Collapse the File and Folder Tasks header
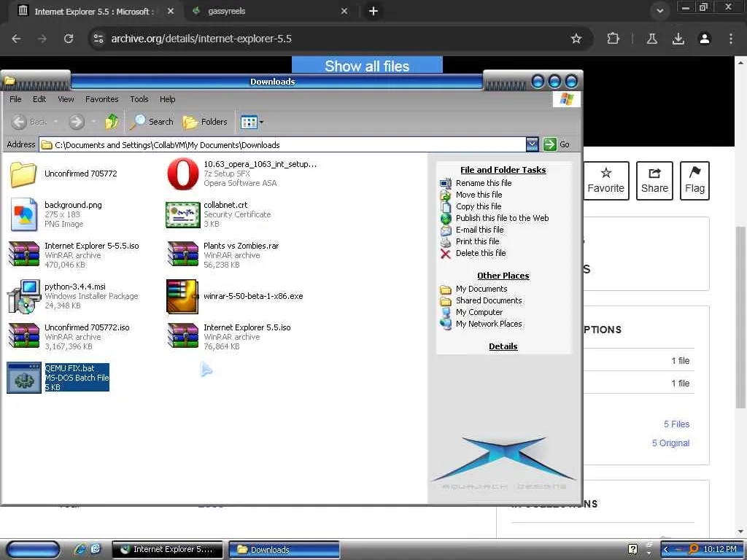Viewport: 747px width, 560px height. [503, 170]
